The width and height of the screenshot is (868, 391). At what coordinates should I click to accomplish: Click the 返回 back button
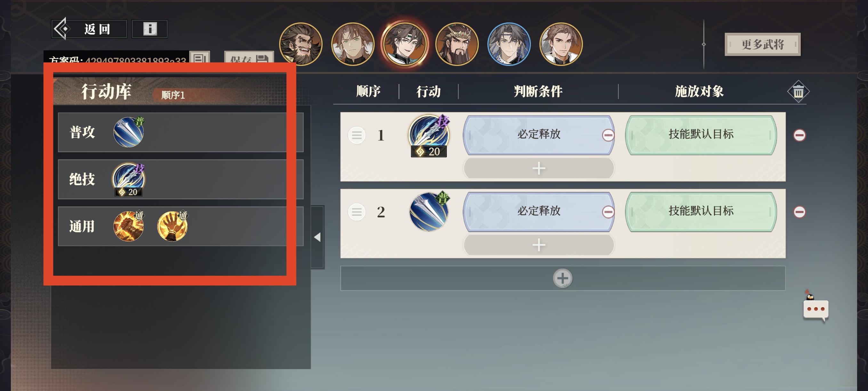tap(89, 29)
